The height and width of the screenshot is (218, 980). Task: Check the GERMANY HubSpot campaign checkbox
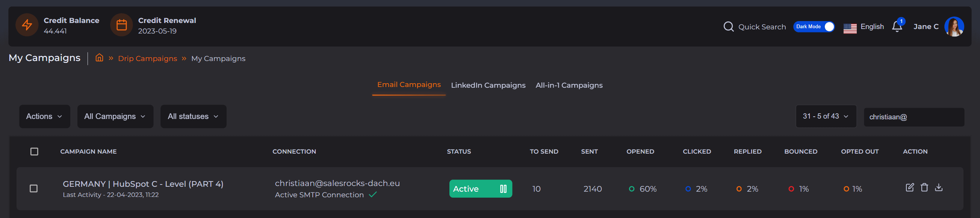click(34, 189)
